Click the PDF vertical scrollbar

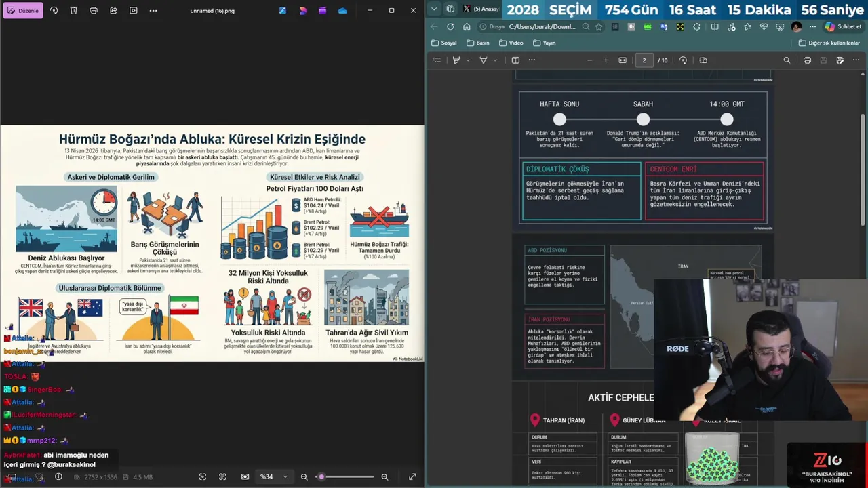[863, 169]
